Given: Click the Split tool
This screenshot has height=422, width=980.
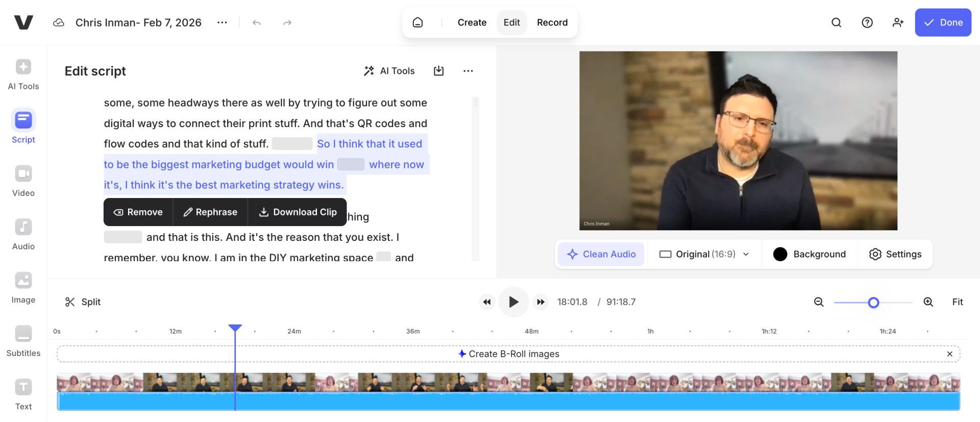Looking at the screenshot, I should point(83,302).
